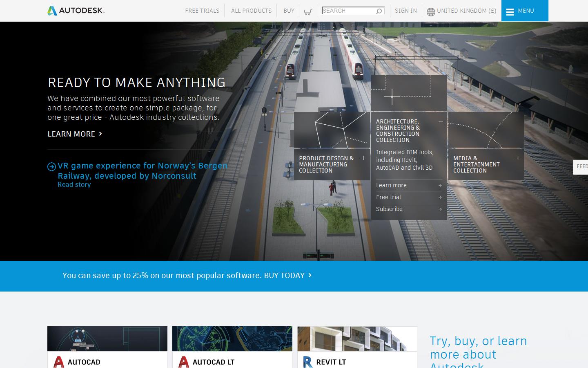Click the arrow beside Subscribe
This screenshot has width=588, height=368.
(440, 209)
